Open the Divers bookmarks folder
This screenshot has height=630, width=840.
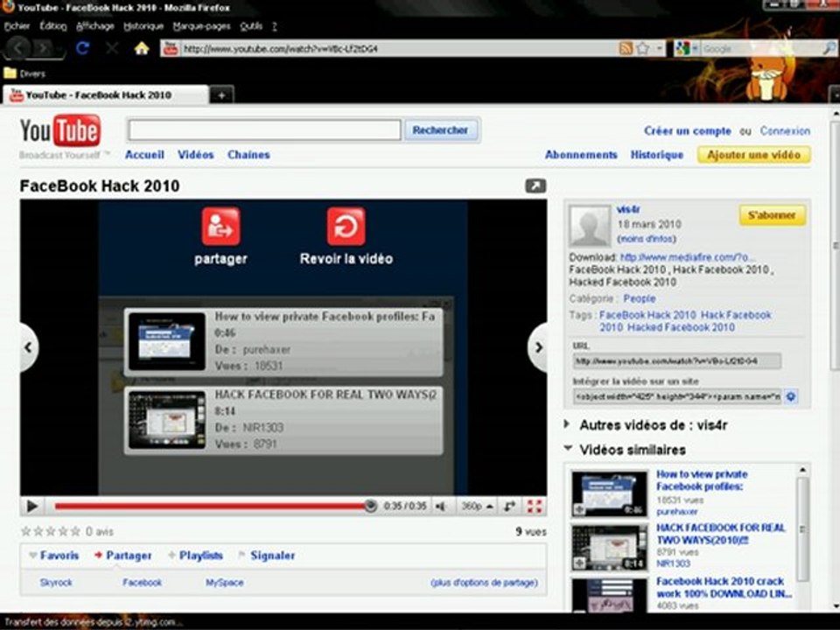[x=24, y=73]
